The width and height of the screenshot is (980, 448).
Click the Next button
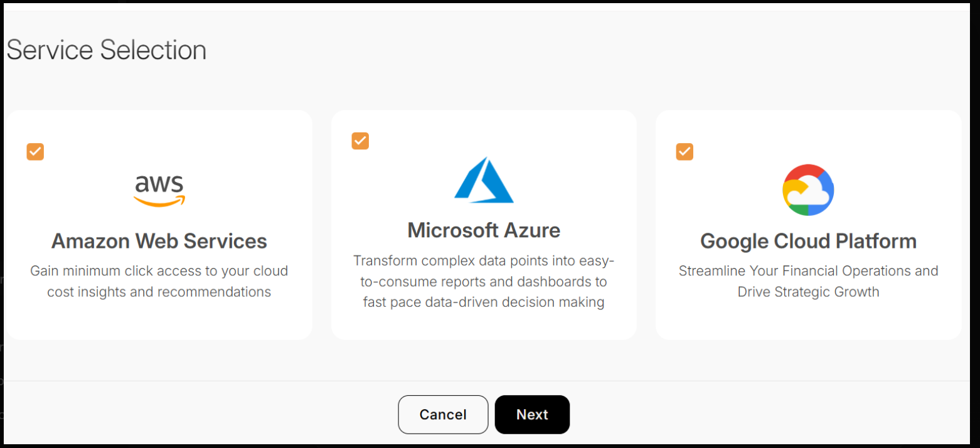click(532, 415)
